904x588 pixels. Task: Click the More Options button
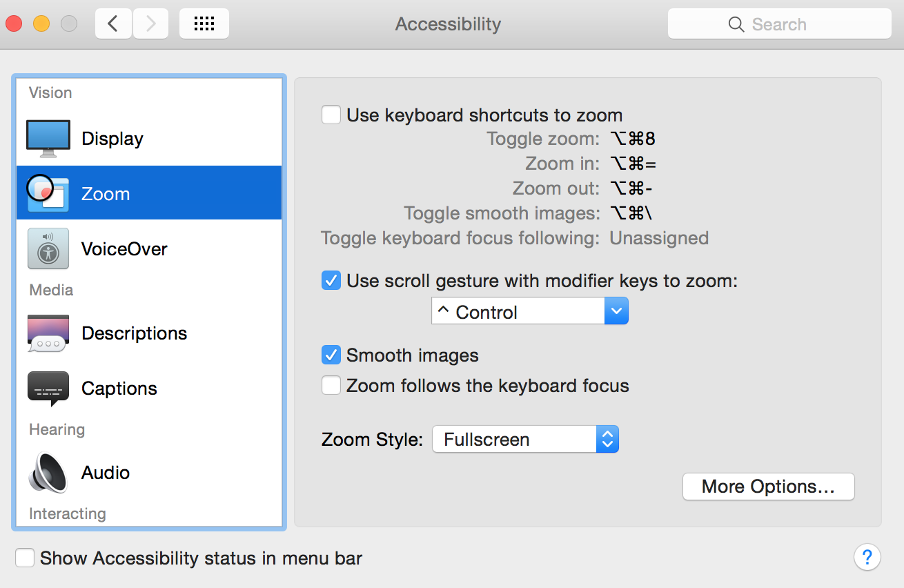(768, 487)
